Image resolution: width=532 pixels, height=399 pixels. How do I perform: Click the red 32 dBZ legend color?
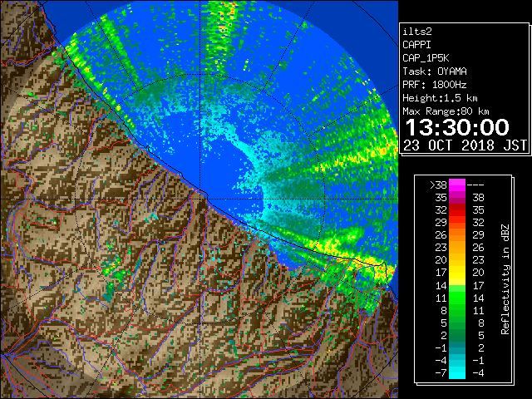coord(457,210)
